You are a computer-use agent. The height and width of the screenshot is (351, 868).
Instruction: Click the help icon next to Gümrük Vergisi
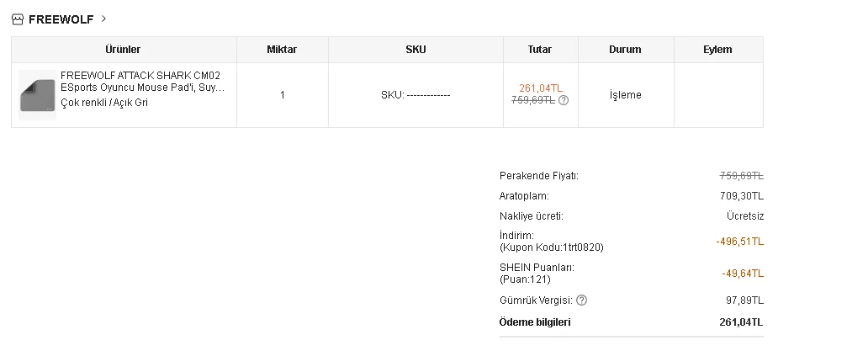582,300
